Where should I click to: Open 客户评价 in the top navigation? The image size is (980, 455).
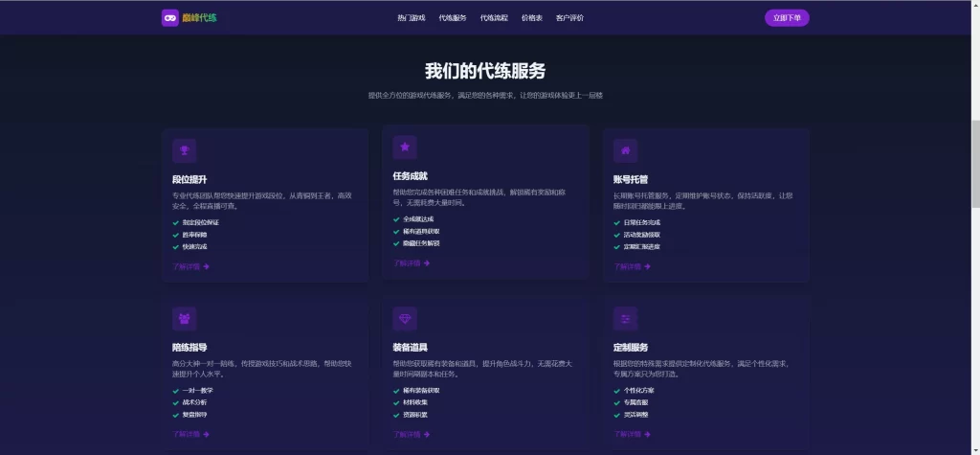[x=570, y=18]
